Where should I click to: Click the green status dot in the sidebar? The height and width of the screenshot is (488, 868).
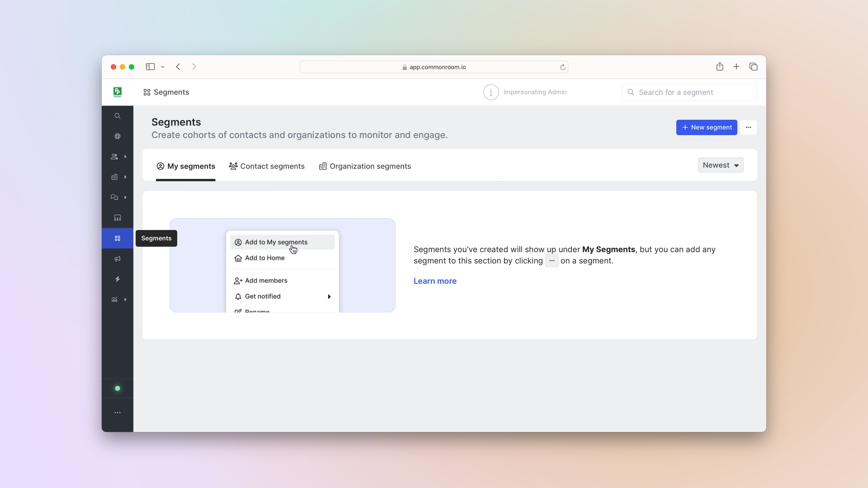click(117, 388)
